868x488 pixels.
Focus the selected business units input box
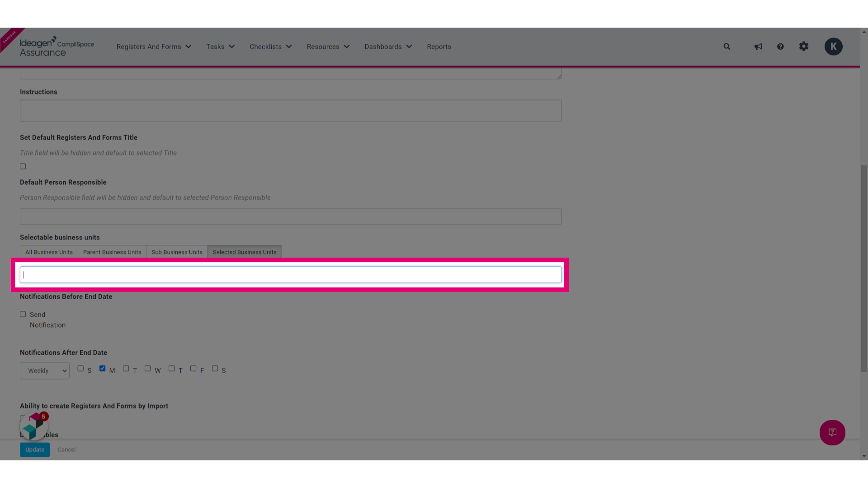[291, 275]
